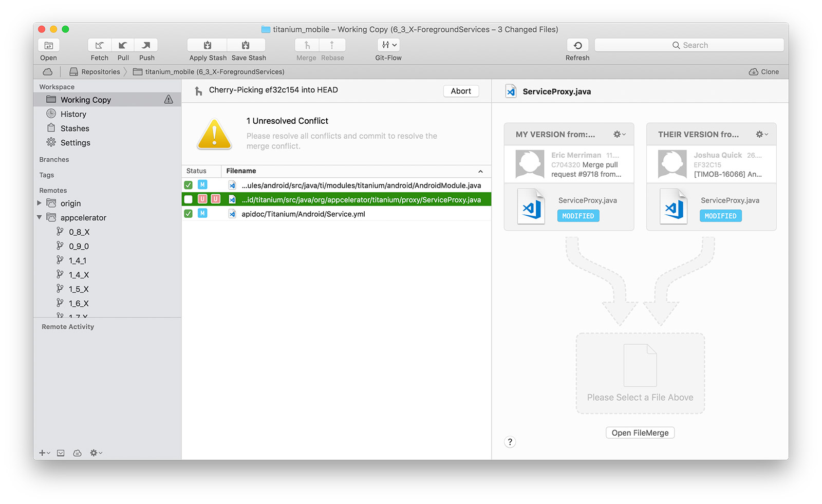This screenshot has height=504, width=822.
Task: Click the Tags section header
Action: pos(47,175)
